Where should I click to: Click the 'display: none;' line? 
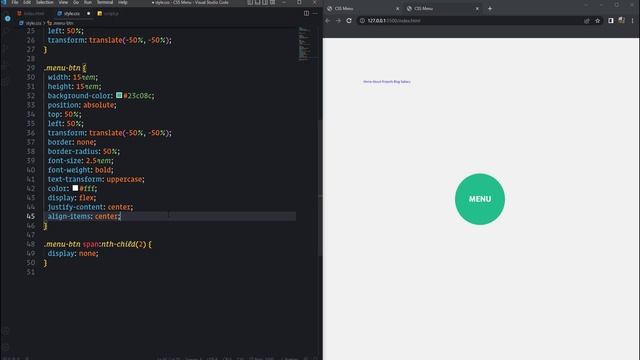[x=73, y=253]
